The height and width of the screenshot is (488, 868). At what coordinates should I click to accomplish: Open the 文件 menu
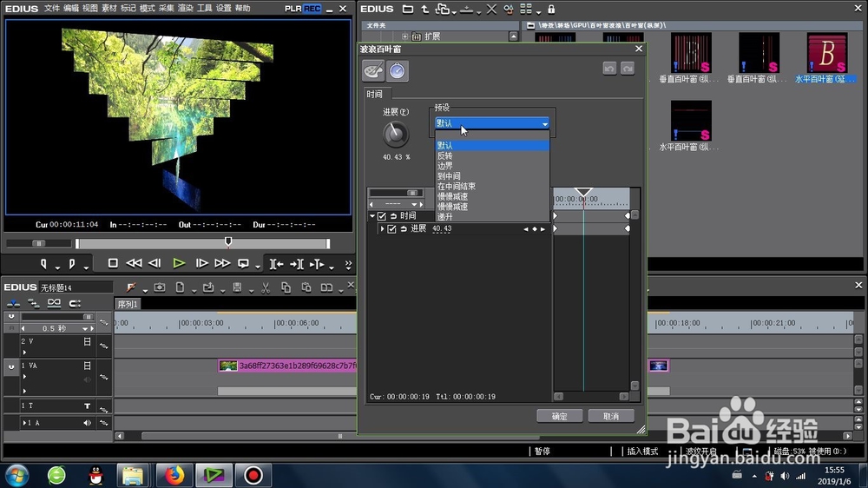click(x=51, y=9)
